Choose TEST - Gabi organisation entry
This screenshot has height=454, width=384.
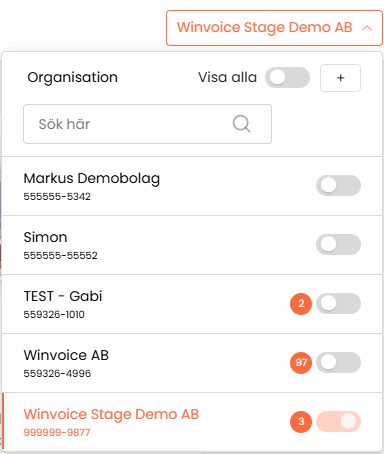click(192, 304)
